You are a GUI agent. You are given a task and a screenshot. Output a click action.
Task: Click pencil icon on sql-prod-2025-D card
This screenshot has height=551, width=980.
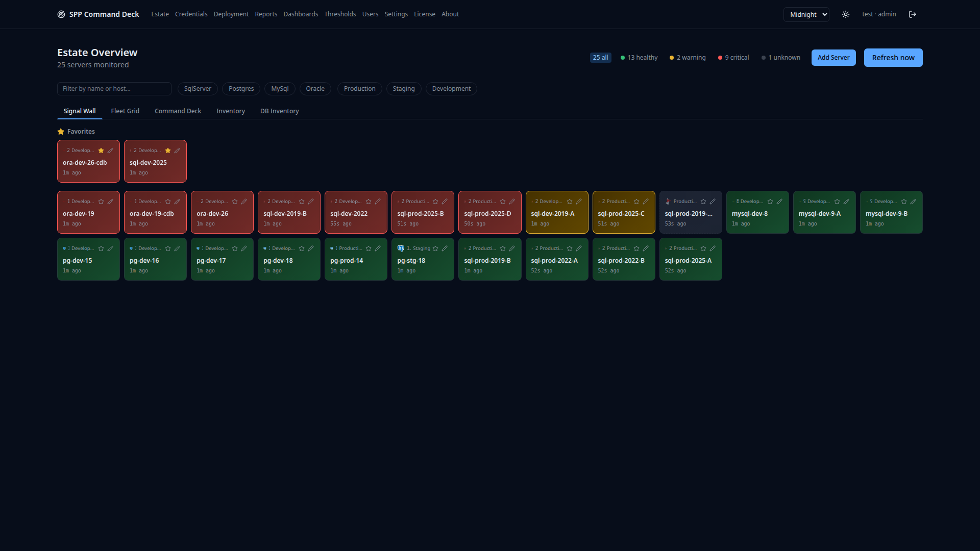(512, 202)
